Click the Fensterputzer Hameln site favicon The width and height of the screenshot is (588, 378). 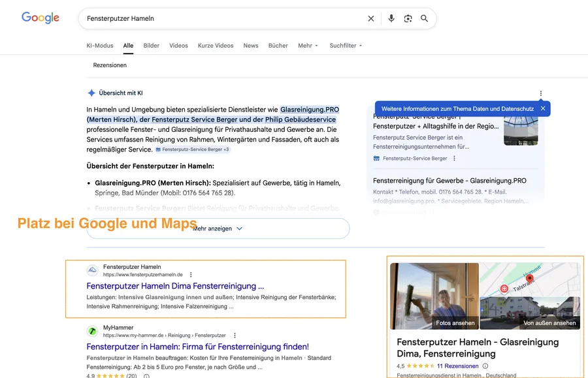click(x=91, y=270)
